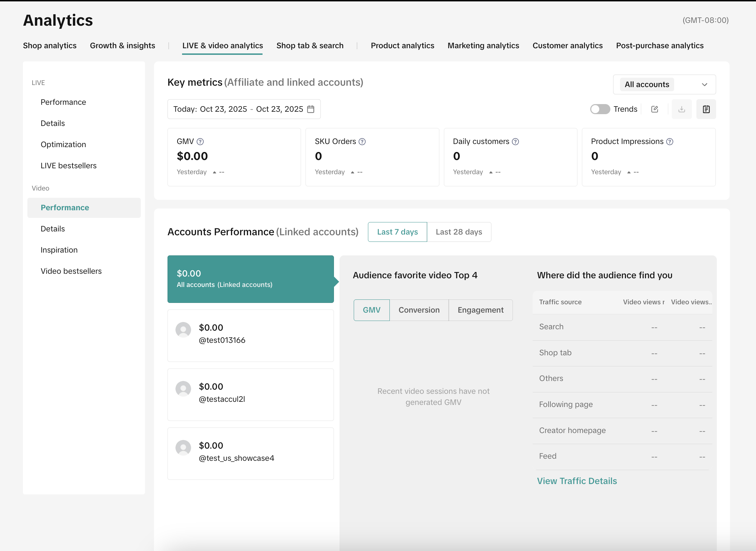The width and height of the screenshot is (756, 551).
Task: Click the Product Impressions info icon
Action: pyautogui.click(x=670, y=142)
